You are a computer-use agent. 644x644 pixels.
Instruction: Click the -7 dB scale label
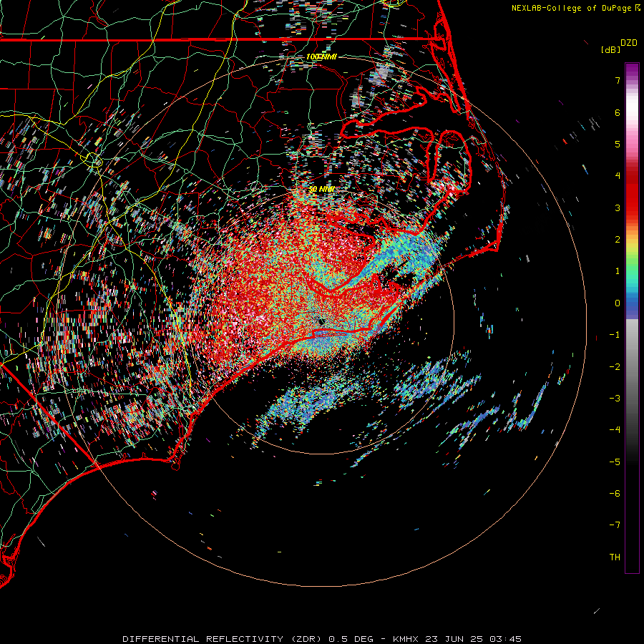tap(615, 525)
